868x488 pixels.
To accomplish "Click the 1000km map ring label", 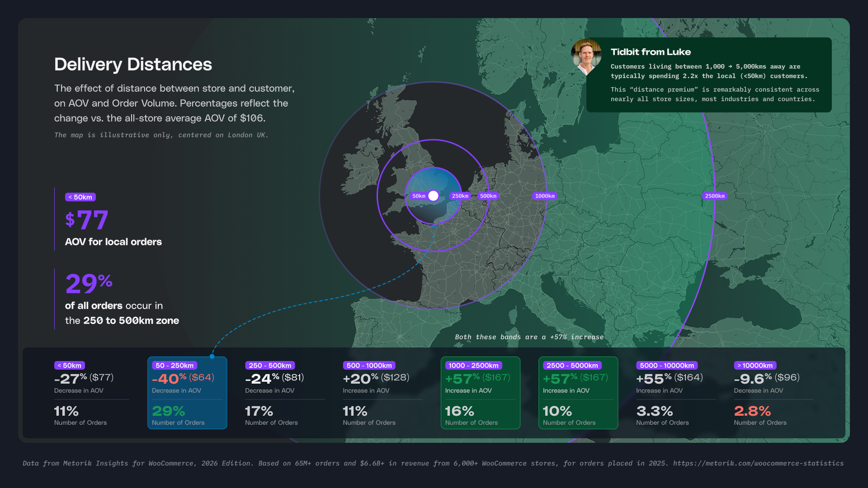I will coord(545,196).
